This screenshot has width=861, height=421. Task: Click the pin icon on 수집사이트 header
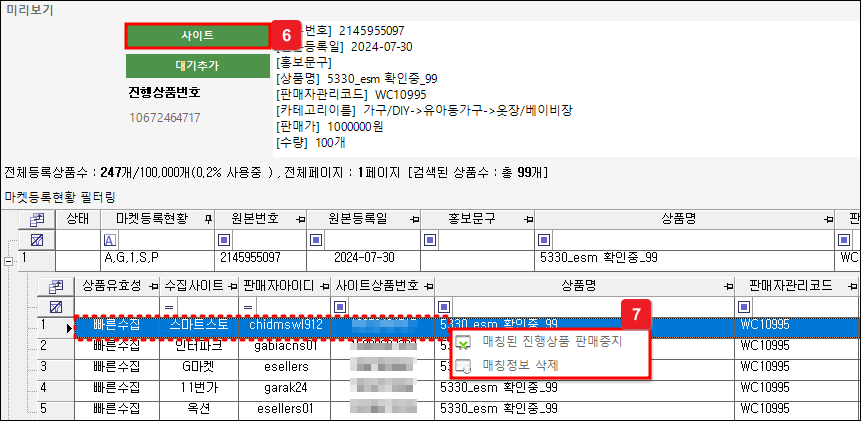[231, 287]
